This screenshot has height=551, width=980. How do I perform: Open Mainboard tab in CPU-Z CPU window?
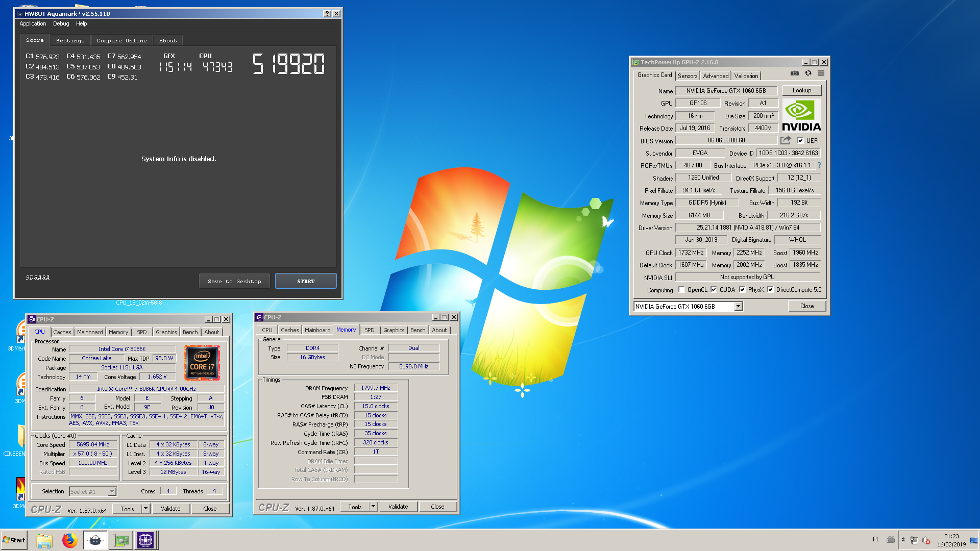point(90,332)
